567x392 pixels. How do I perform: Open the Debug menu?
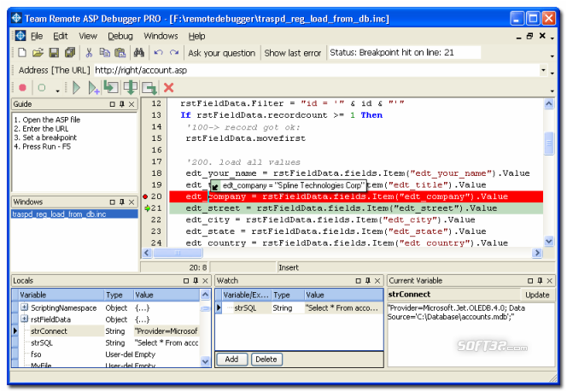120,36
